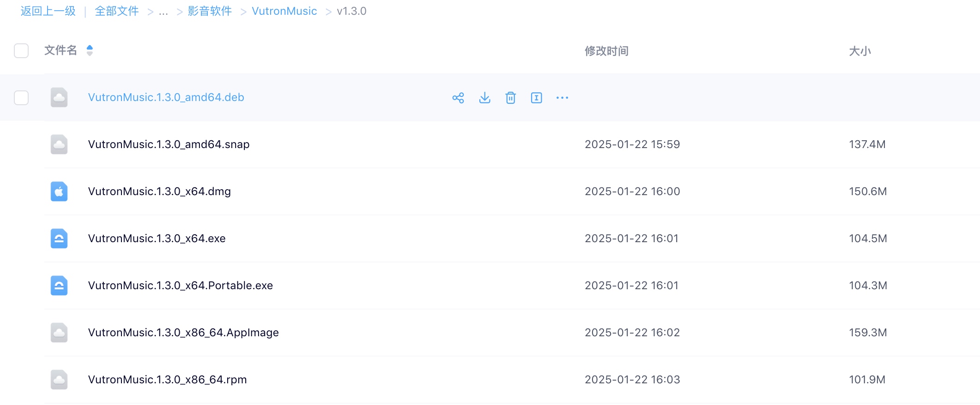Select file VutronMusic.1.3.0_x86_64.rpm

tap(168, 380)
